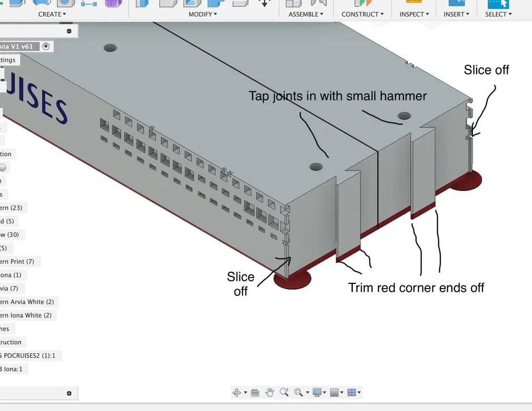This screenshot has width=532, height=411.
Task: Click the 'hes' browser row
Action: click(6, 329)
